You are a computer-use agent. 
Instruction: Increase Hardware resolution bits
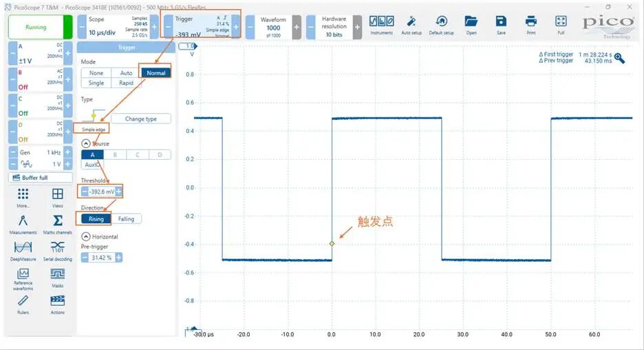pos(357,27)
